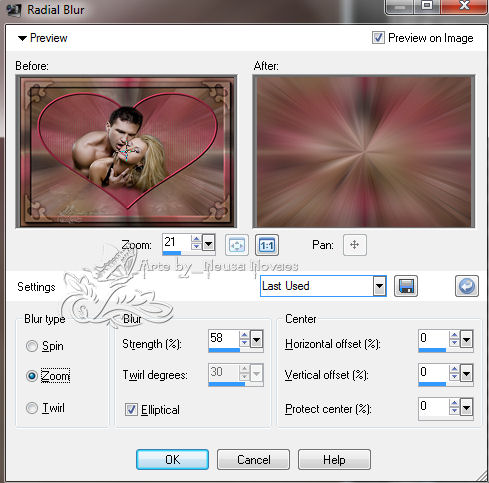Select the Spin blur type

point(32,346)
